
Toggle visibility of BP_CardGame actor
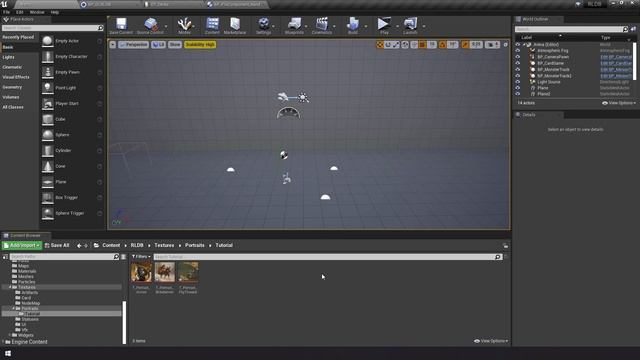tap(518, 63)
